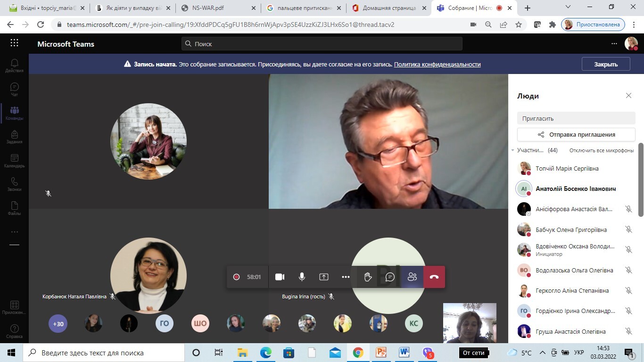Click Отправка приглашения button
This screenshot has width=644, height=362.
coord(576,134)
